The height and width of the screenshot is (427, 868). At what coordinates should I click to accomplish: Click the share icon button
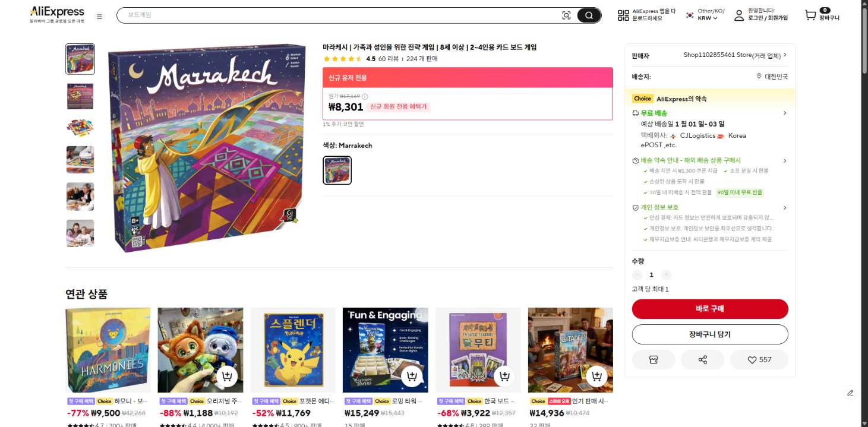702,360
